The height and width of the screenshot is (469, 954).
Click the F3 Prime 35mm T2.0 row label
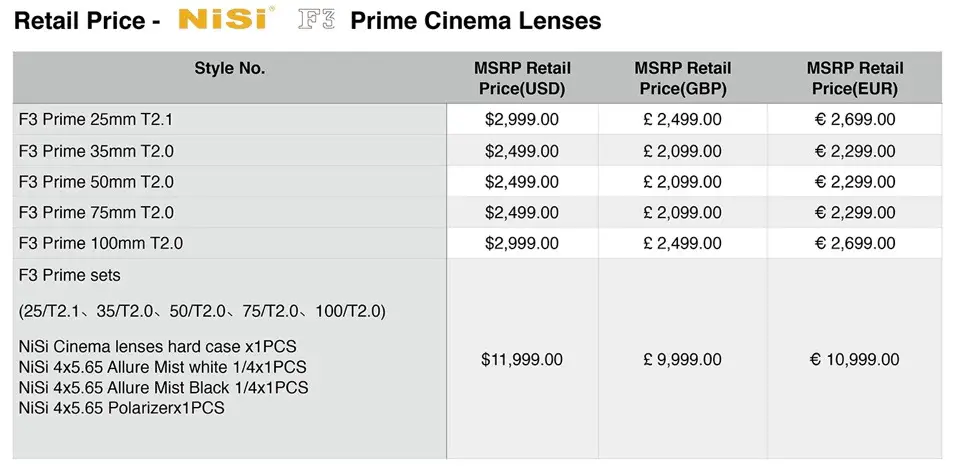(96, 151)
